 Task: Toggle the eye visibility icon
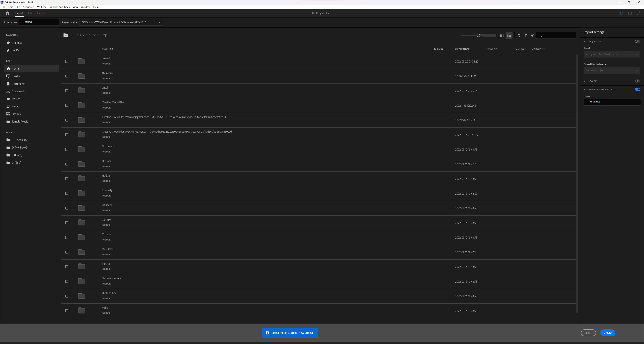point(532,36)
